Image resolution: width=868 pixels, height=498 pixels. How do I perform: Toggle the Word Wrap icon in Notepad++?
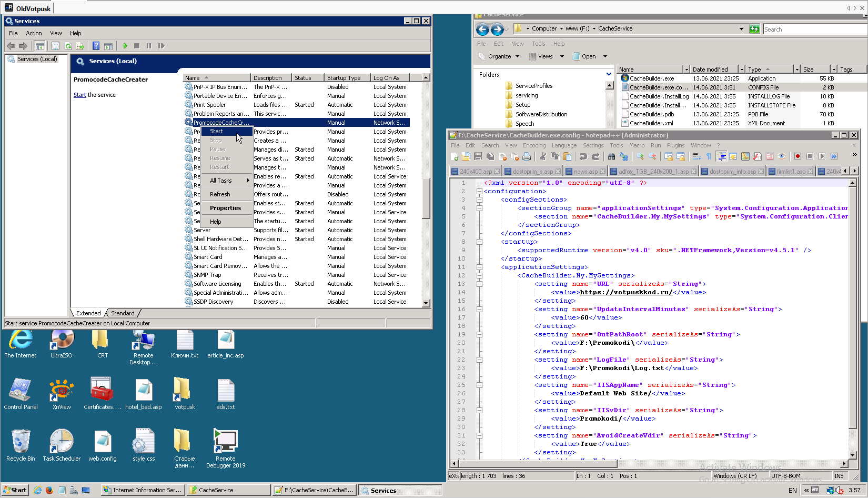point(697,156)
